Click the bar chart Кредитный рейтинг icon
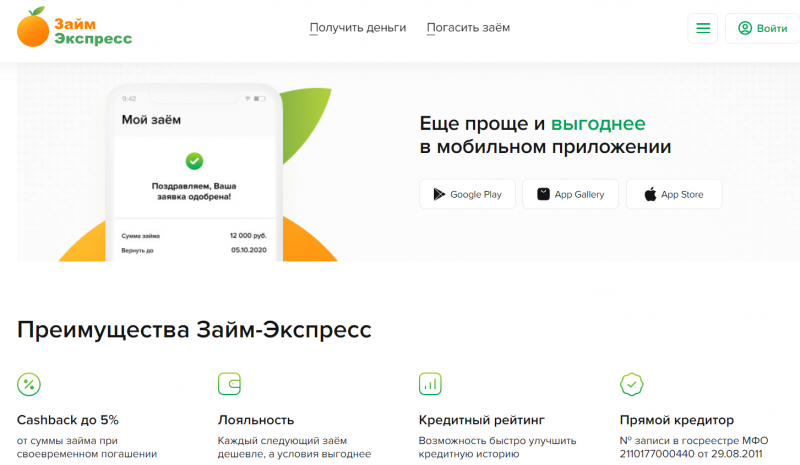Viewport: 800px width, 465px height. tap(430, 384)
